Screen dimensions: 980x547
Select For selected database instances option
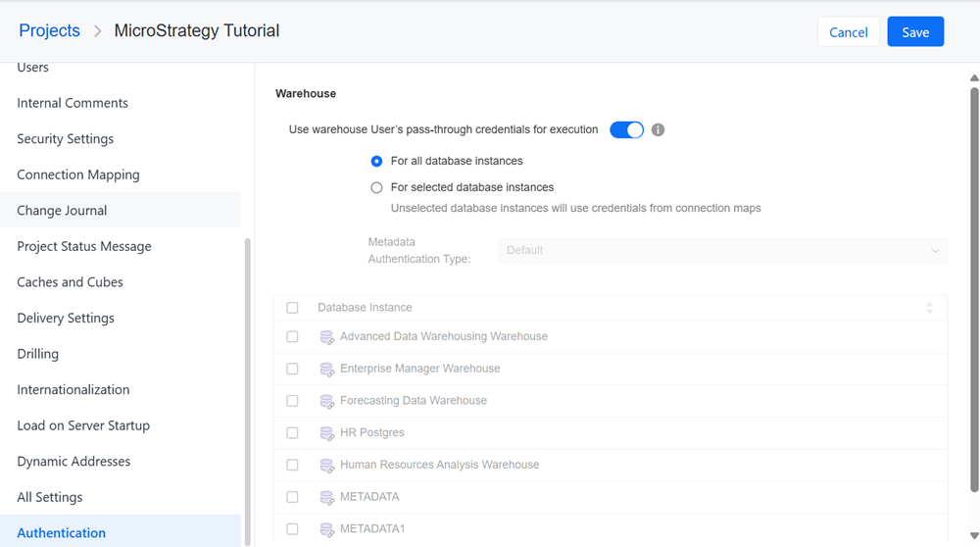pos(376,187)
